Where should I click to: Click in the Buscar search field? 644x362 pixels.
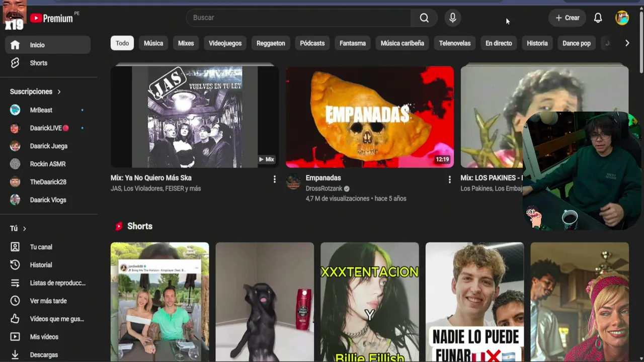click(x=299, y=18)
